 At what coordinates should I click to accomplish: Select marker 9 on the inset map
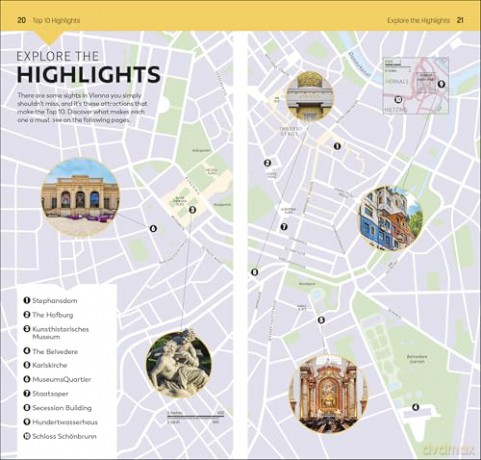(x=441, y=84)
